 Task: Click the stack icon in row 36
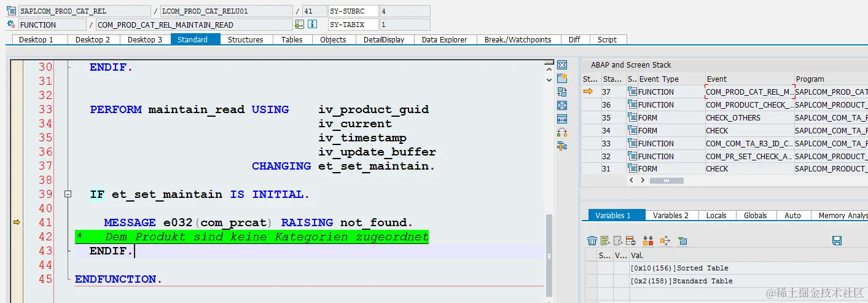pos(632,104)
